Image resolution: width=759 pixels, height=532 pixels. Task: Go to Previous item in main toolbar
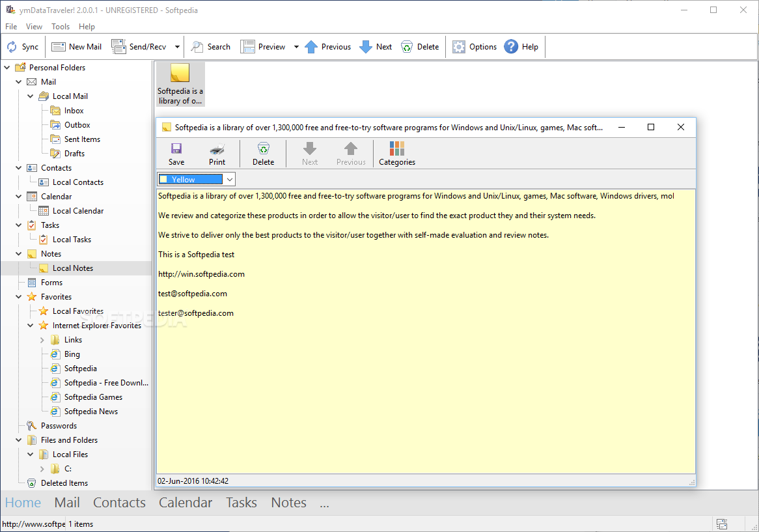pyautogui.click(x=327, y=46)
